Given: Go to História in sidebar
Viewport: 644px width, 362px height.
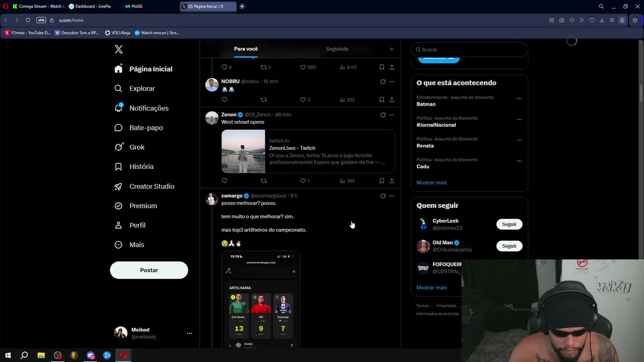Looking at the screenshot, I should click(x=134, y=166).
